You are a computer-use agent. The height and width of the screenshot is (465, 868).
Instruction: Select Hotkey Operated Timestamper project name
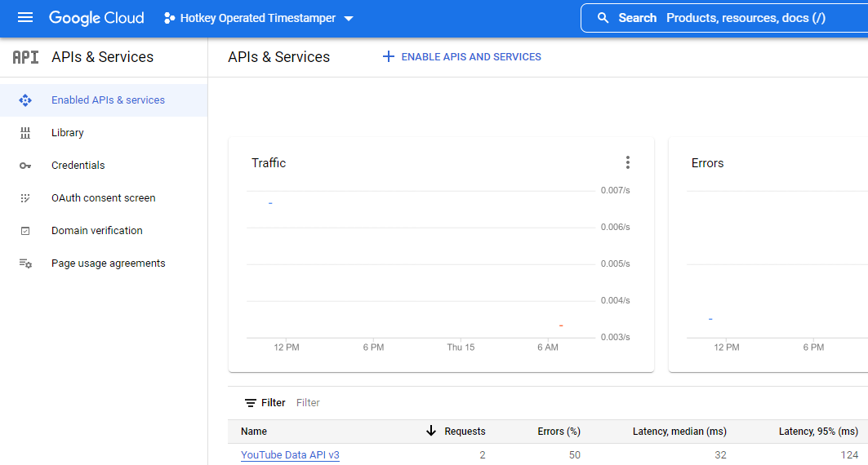click(x=258, y=18)
